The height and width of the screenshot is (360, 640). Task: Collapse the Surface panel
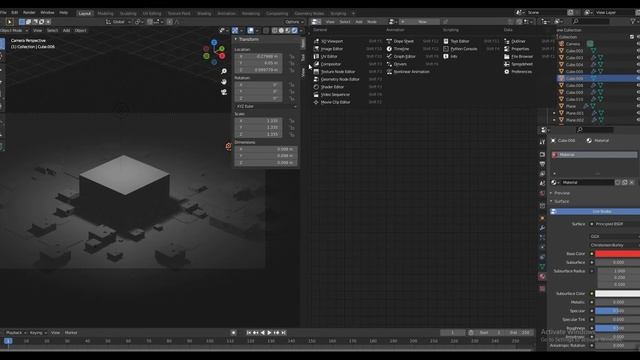pos(551,201)
